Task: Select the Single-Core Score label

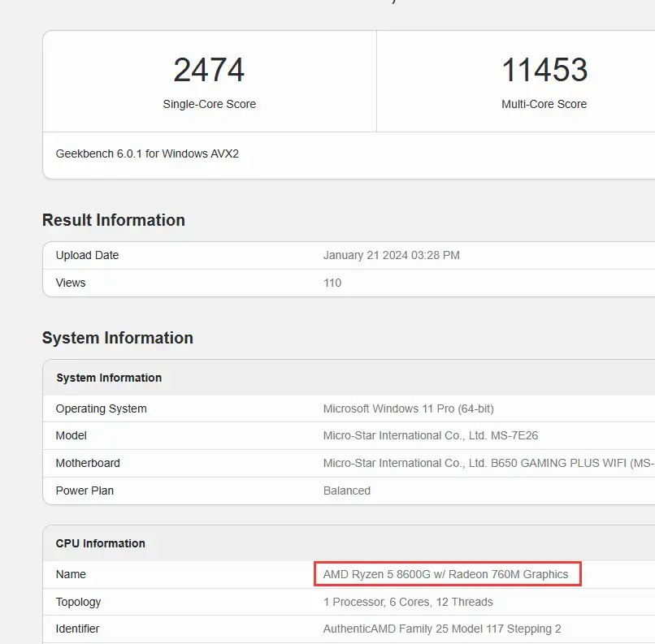Action: tap(209, 104)
